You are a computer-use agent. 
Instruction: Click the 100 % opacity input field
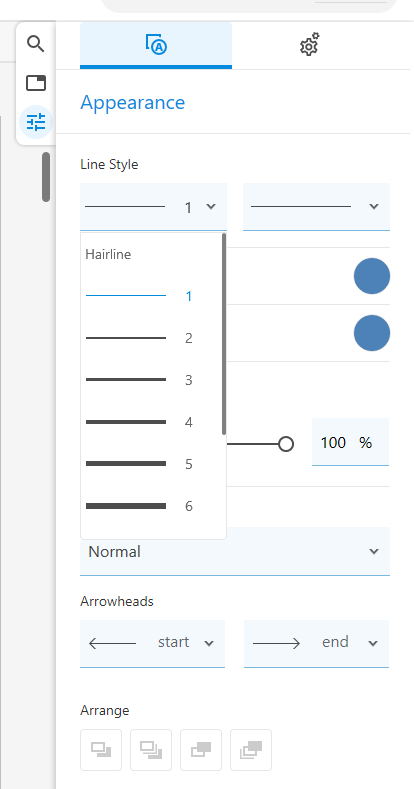[350, 442]
